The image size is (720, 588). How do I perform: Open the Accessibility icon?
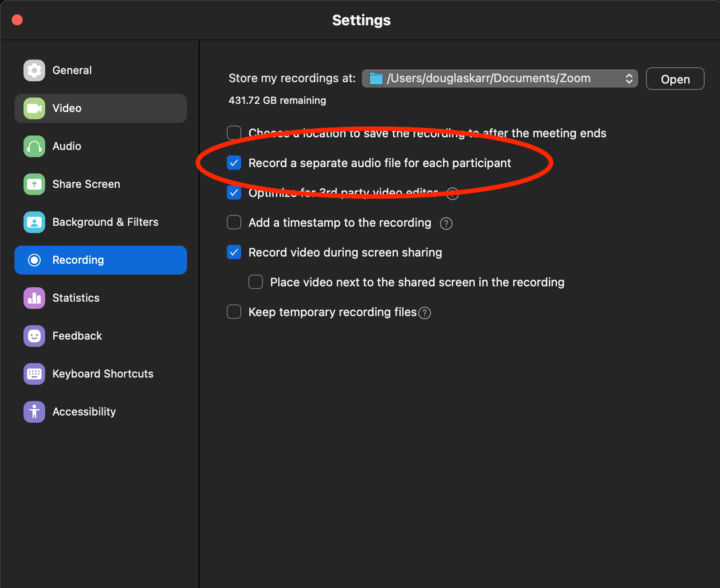[x=34, y=412]
